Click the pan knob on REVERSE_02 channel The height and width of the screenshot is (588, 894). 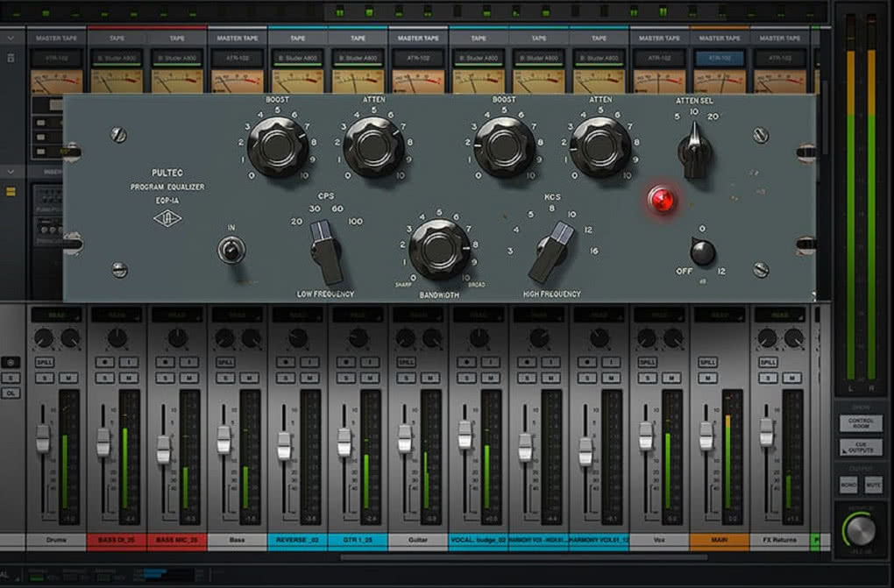(x=298, y=337)
